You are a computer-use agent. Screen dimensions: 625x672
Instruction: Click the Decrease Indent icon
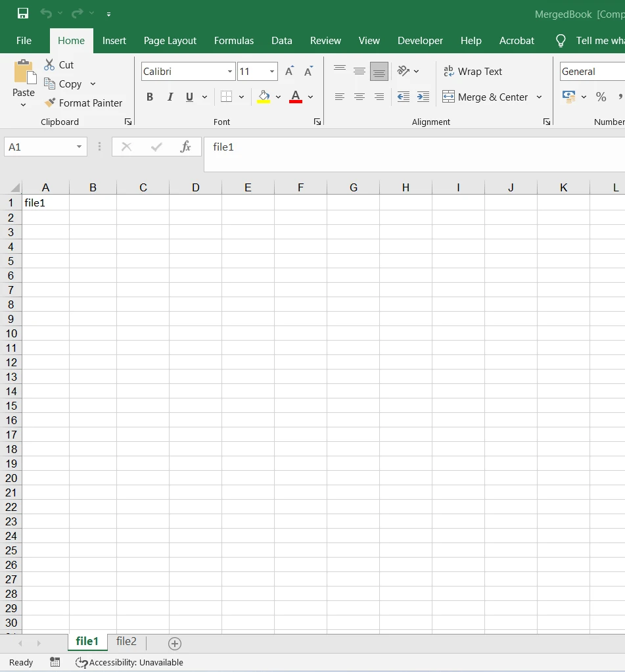pyautogui.click(x=404, y=97)
